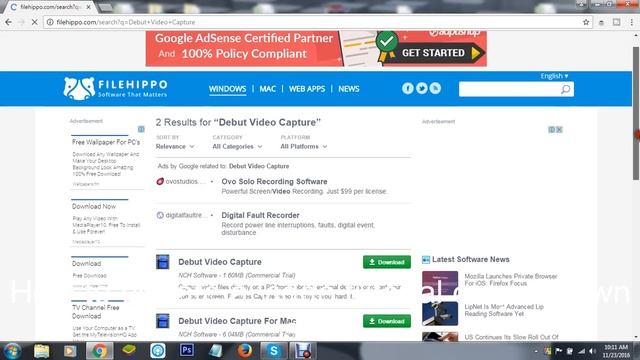Open All Platforms dropdown

(304, 147)
